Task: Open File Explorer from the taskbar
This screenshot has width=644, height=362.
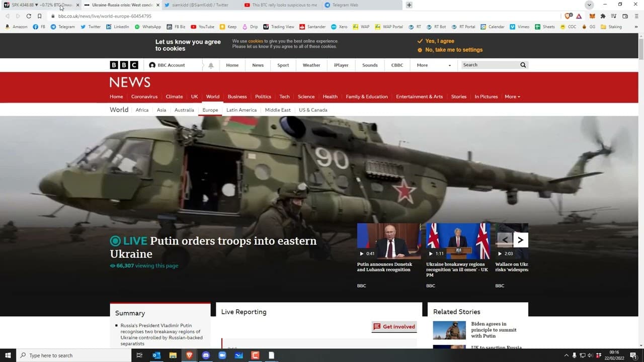Action: click(173, 355)
